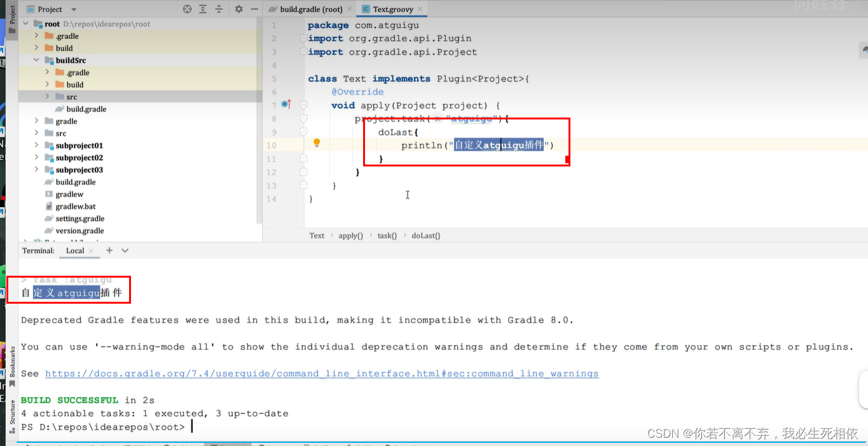Viewport: 868px width, 446px height.
Task: Click the doLast{} breadcrumb
Action: 425,235
